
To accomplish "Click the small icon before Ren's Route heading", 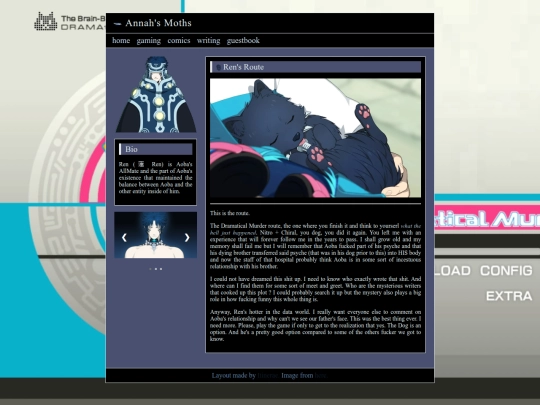I will [x=218, y=68].
